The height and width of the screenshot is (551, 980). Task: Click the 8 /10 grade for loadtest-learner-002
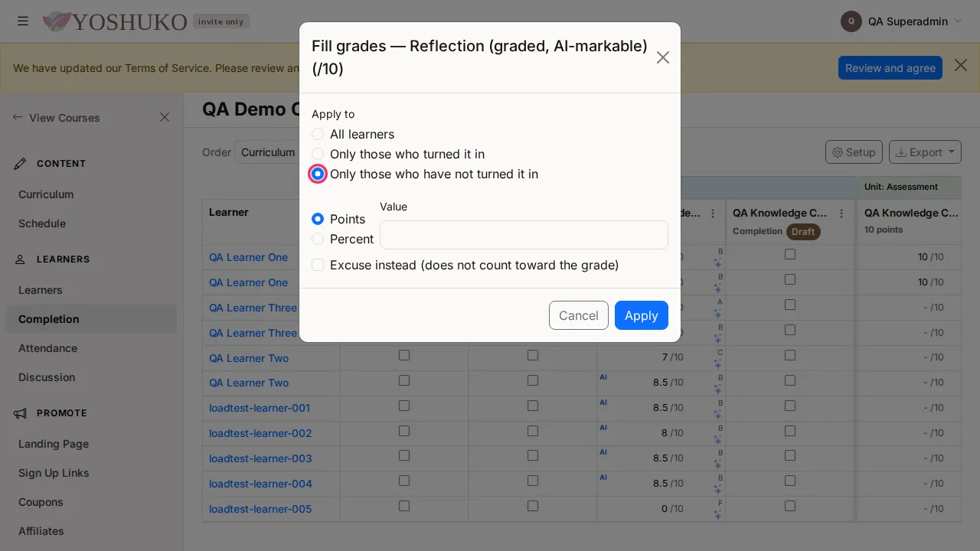point(673,433)
